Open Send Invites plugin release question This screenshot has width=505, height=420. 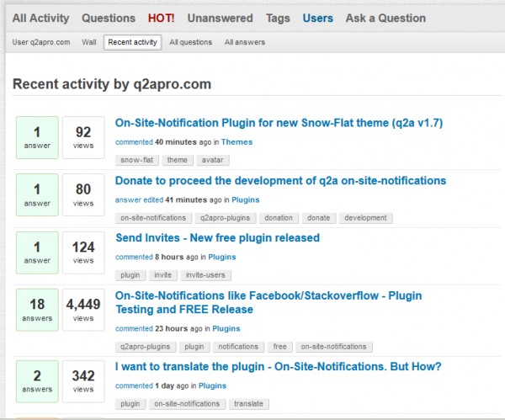[x=217, y=237]
